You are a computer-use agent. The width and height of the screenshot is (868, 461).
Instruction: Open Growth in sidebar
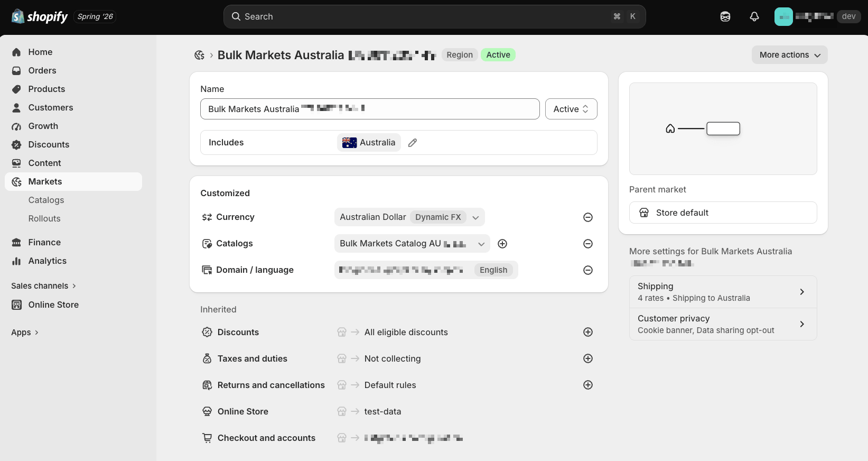pyautogui.click(x=73, y=126)
